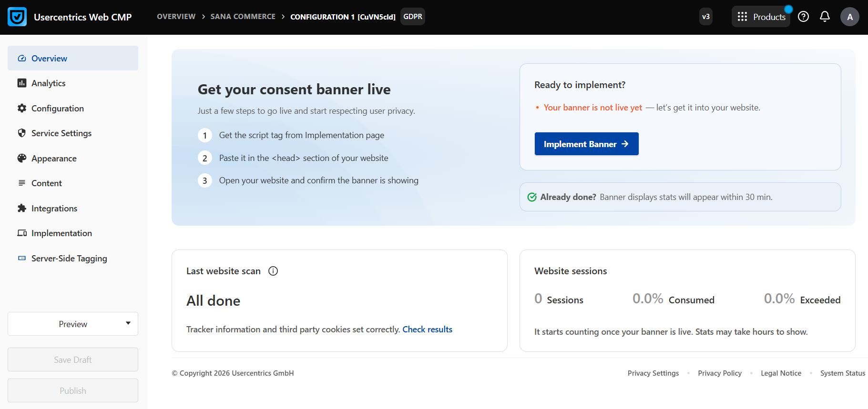Open the help question mark icon
868x409 pixels.
803,17
